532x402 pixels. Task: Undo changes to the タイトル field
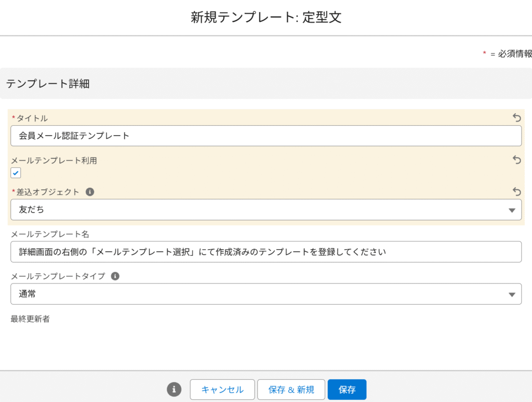516,118
